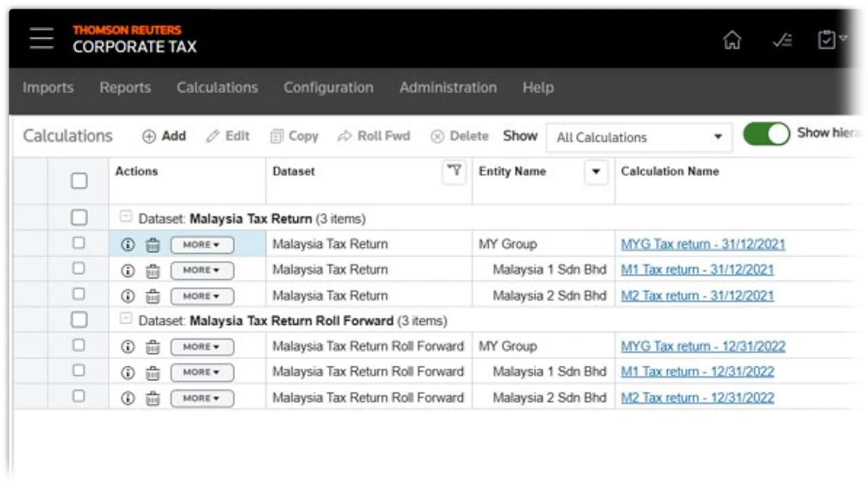Open the checklist tasks icon in header
The width and height of the screenshot is (868, 488).
pyautogui.click(x=782, y=41)
